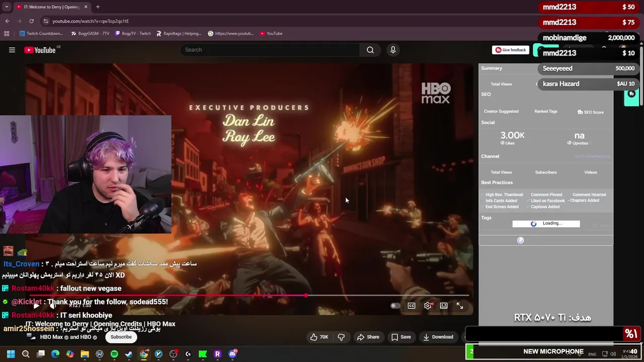Select the SEO Score label

(x=591, y=112)
